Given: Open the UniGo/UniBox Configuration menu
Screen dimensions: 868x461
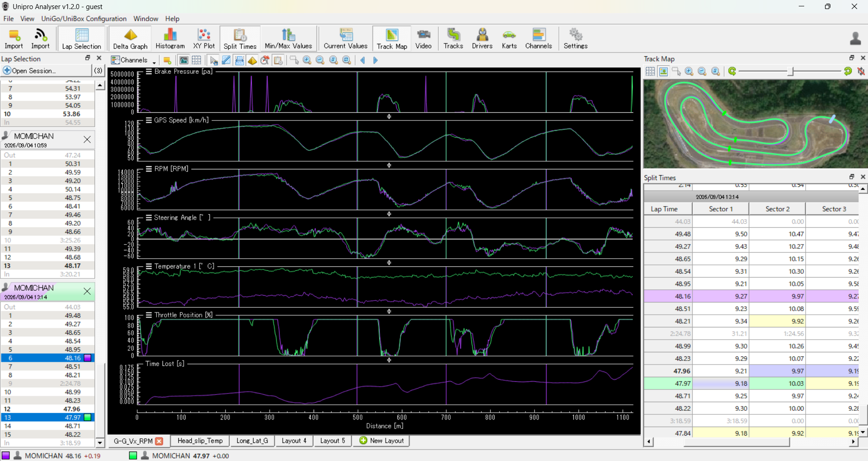Looking at the screenshot, I should tap(84, 19).
